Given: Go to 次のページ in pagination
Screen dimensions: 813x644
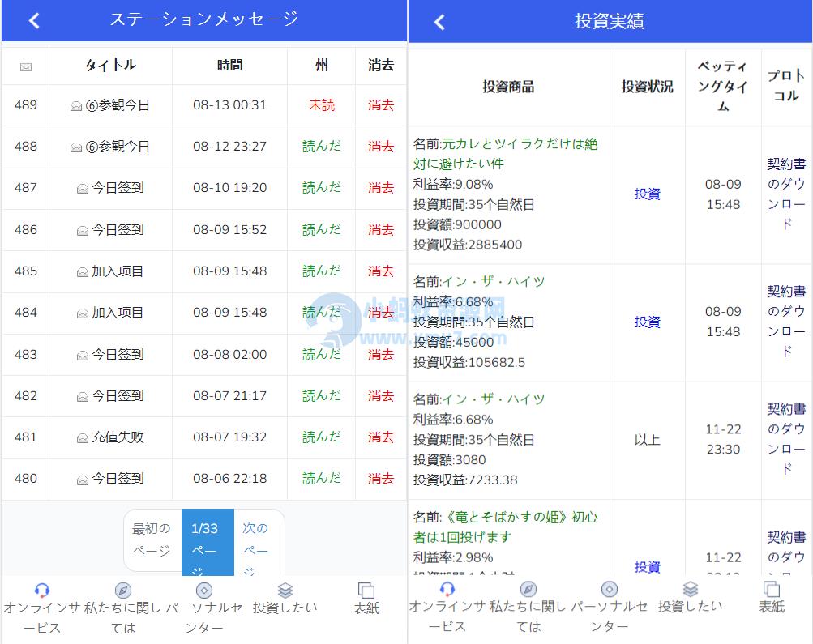Looking at the screenshot, I should pos(259,542).
